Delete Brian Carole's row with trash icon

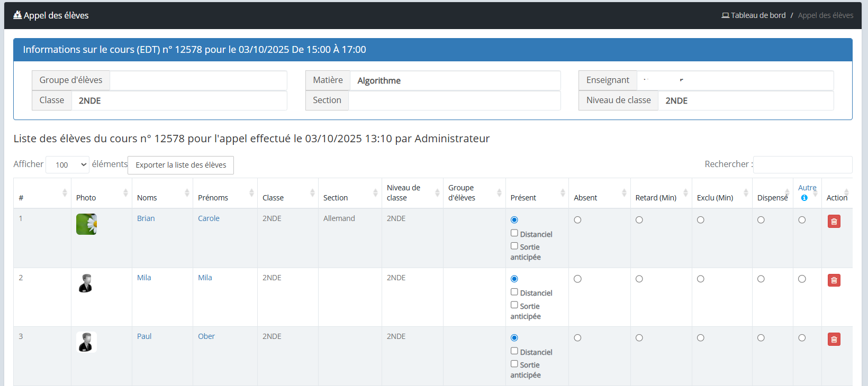pyautogui.click(x=834, y=222)
